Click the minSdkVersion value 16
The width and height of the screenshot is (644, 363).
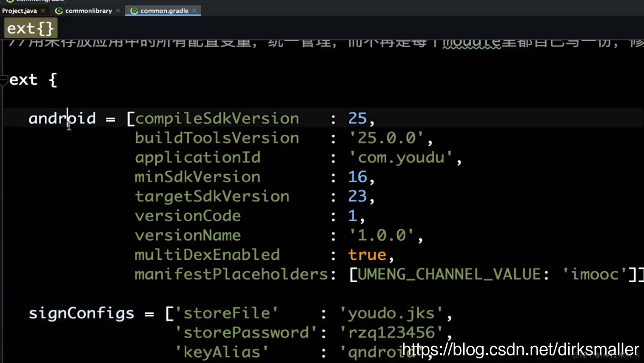pos(357,177)
